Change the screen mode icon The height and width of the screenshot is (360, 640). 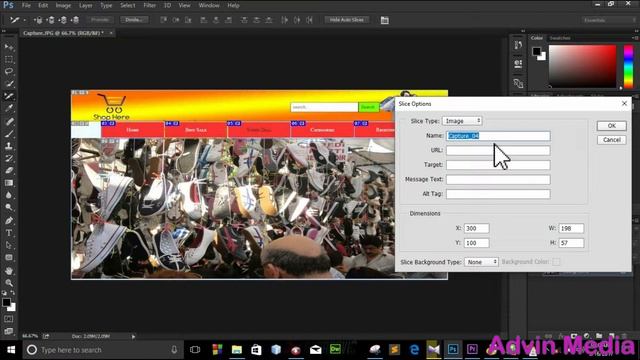click(9, 331)
